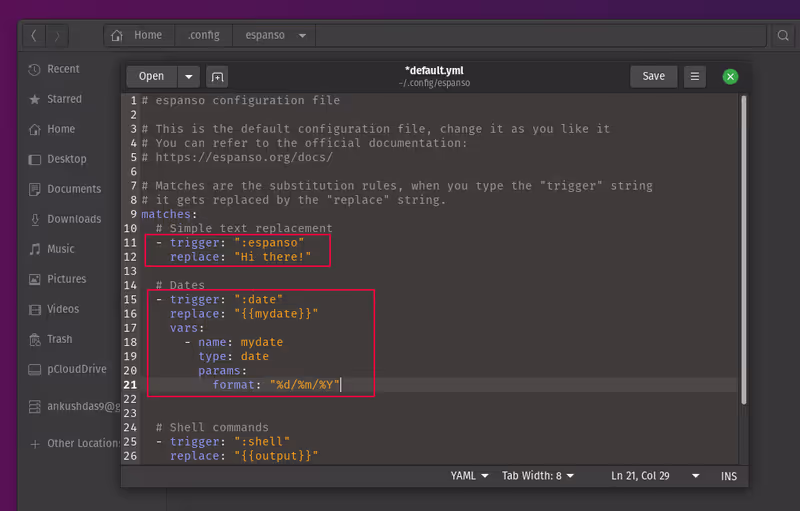Open the Recent sidebar location

click(x=63, y=69)
